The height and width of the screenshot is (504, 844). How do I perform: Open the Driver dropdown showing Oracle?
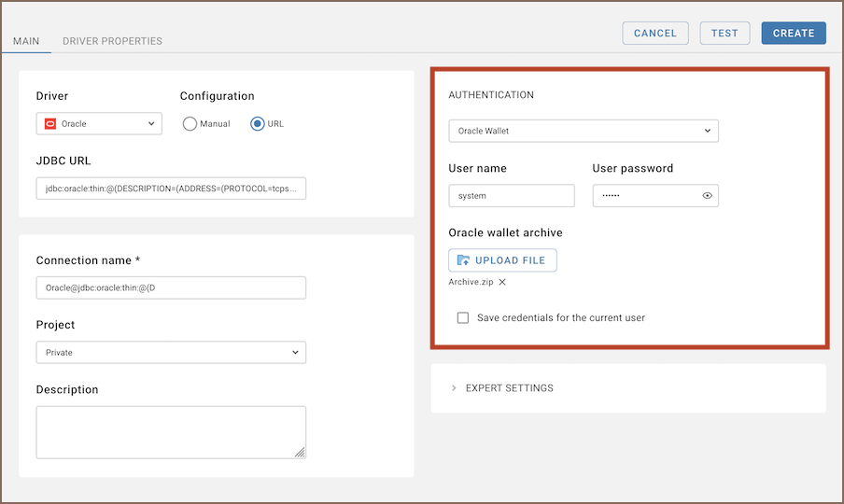pos(99,123)
